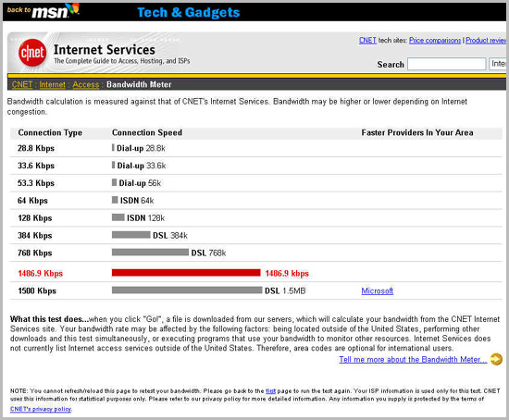Select the 'Dial-up 56k' speed label
This screenshot has height=420, width=509.
tap(140, 183)
